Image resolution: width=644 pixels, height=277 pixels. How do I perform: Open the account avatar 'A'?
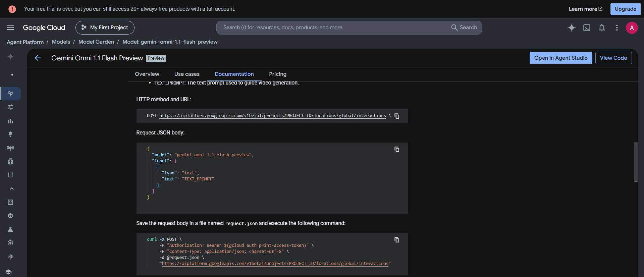pyautogui.click(x=632, y=28)
